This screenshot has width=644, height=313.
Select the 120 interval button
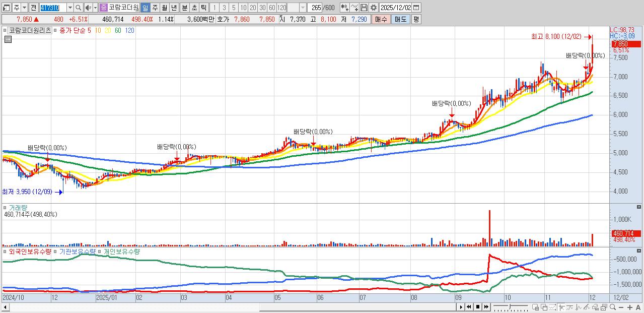(x=281, y=8)
